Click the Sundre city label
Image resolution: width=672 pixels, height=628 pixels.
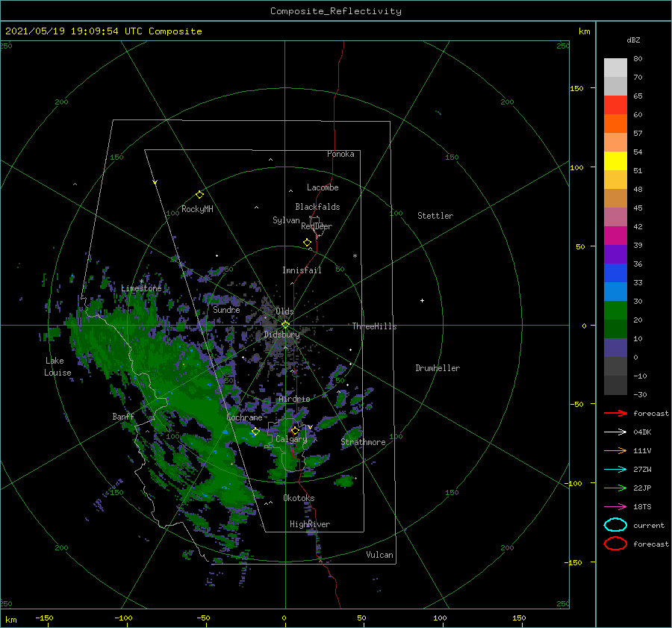(x=226, y=309)
